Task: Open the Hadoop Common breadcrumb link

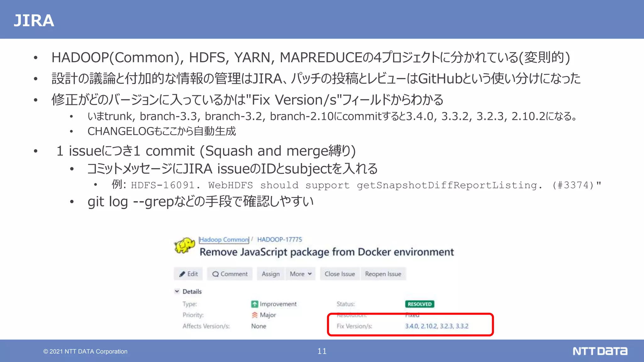Action: click(224, 240)
